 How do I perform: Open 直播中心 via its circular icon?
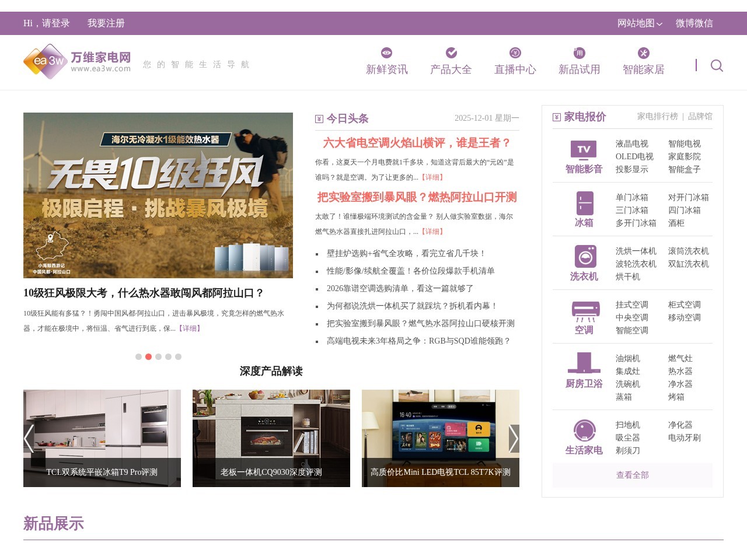[x=515, y=52]
